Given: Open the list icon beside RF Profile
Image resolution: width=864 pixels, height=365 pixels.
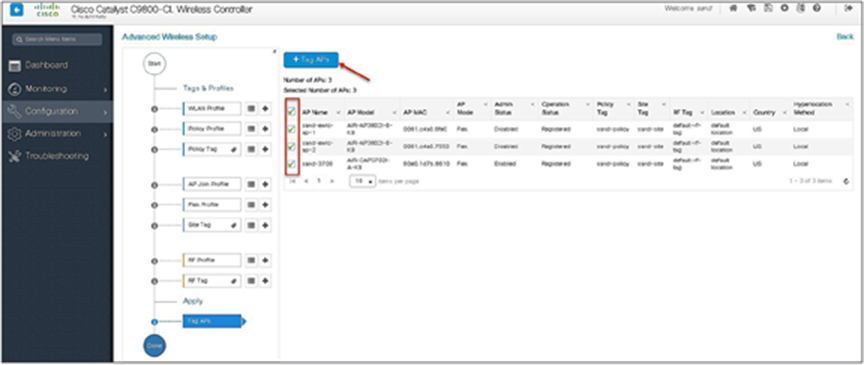Looking at the screenshot, I should coord(251,260).
